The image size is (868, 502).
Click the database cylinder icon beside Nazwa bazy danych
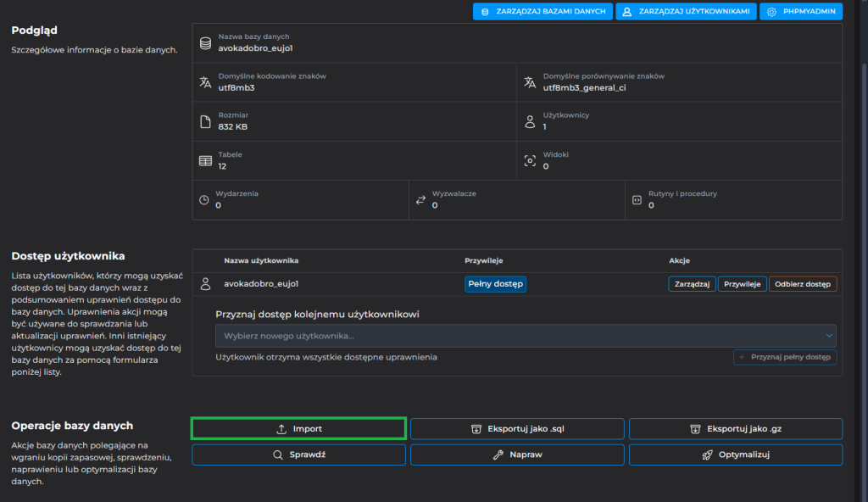tap(204, 42)
